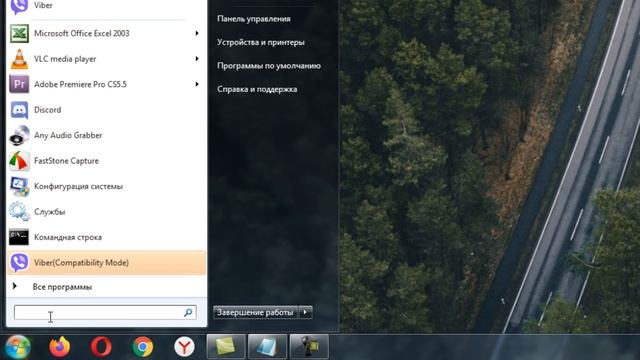Viewport: 640px width, 360px height.
Task: Click the Windows Start orb
Action: click(17, 347)
